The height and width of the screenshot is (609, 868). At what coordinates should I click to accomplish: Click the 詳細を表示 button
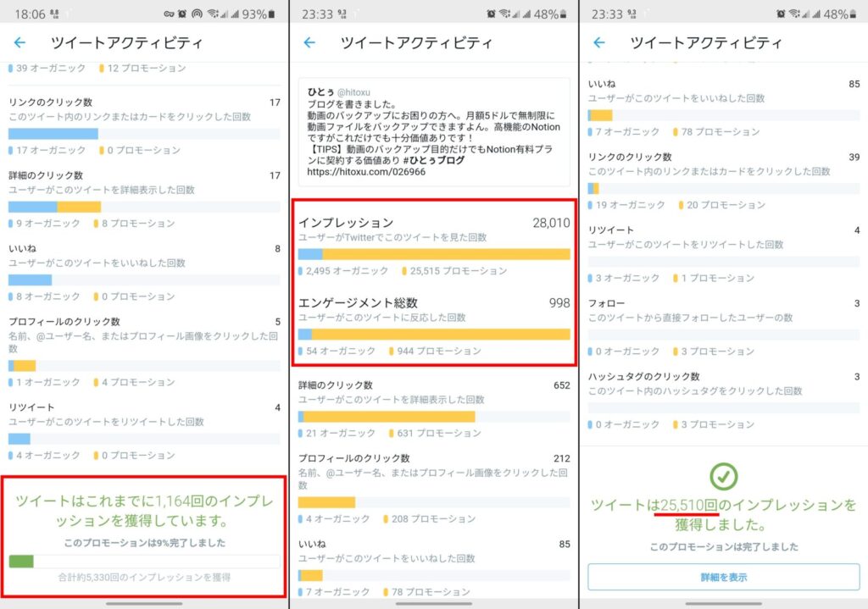pos(724,577)
